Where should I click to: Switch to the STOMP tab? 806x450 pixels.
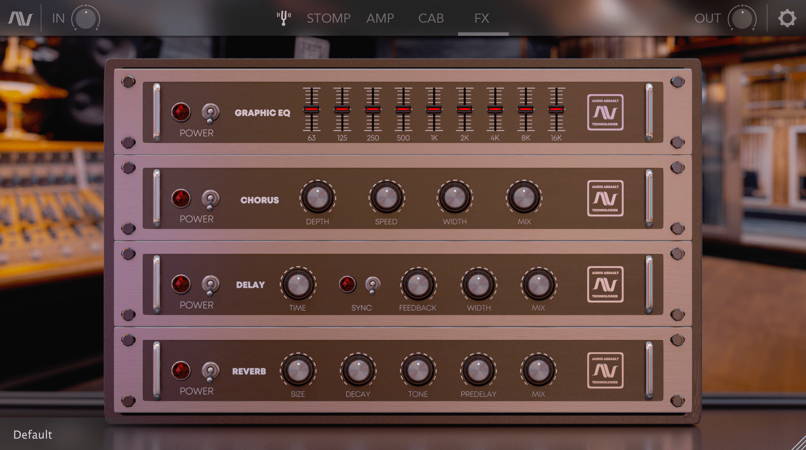tap(328, 18)
